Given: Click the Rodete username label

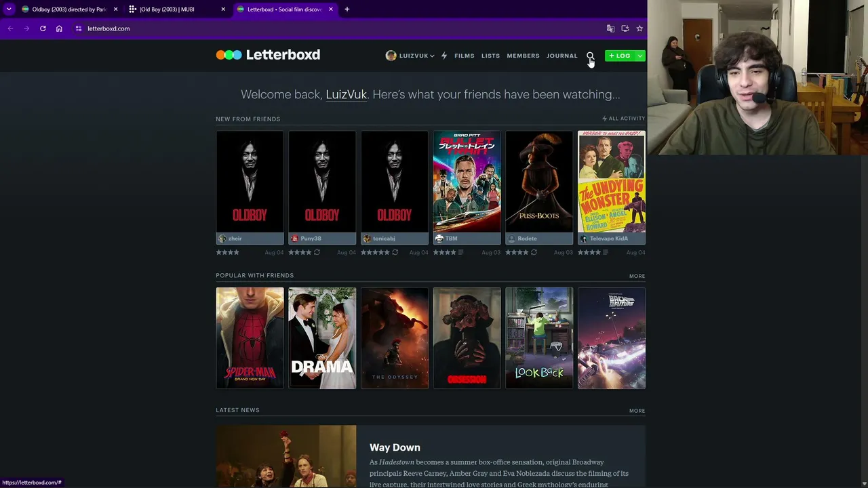Looking at the screenshot, I should pos(527,239).
